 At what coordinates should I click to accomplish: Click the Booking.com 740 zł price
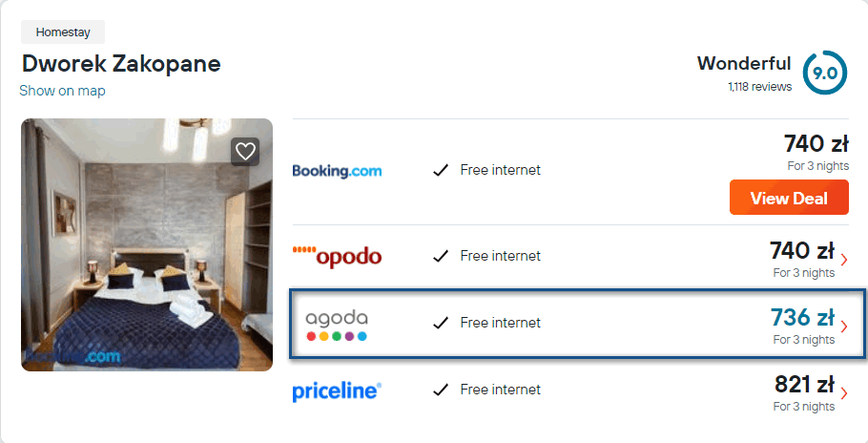pyautogui.click(x=816, y=144)
